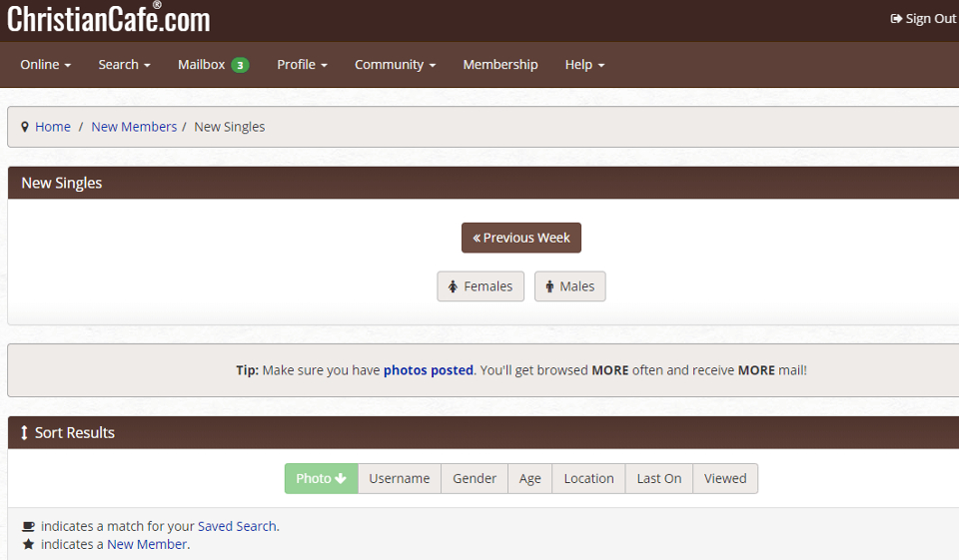Follow the Saved Search link
This screenshot has height=560, width=959.
click(x=237, y=527)
